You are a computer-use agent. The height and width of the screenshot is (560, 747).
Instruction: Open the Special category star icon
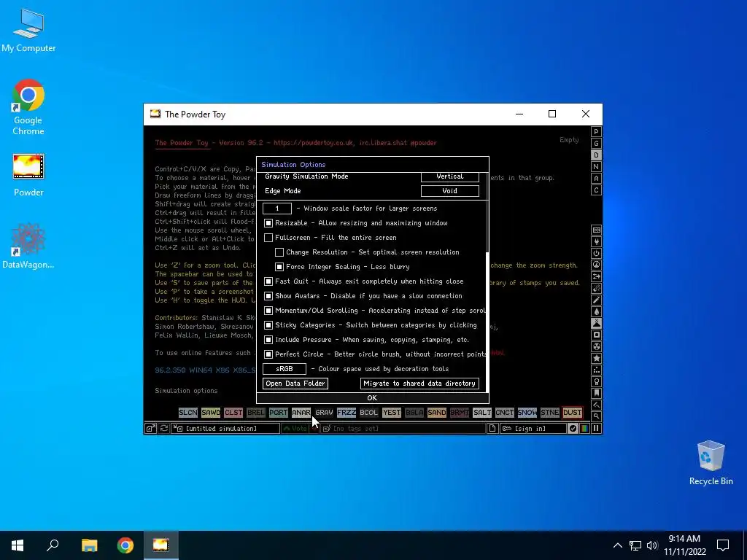point(596,358)
